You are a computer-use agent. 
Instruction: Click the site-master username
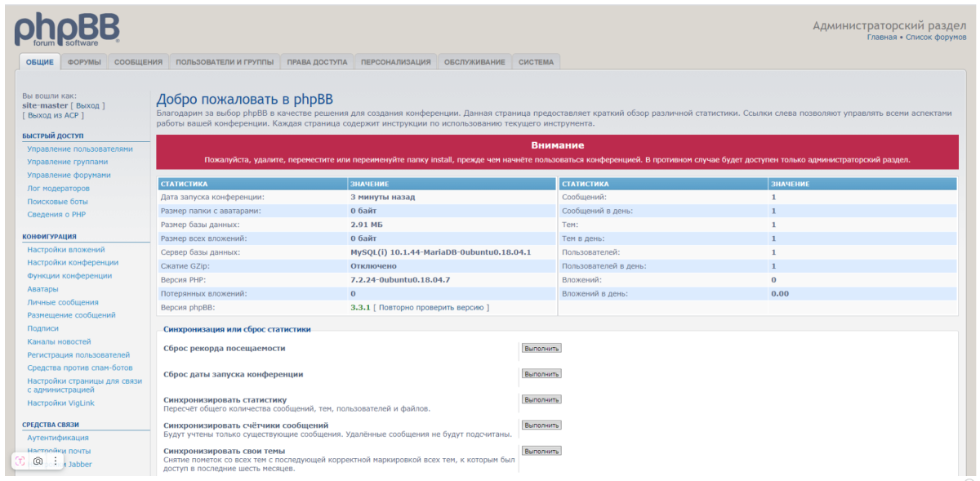pos(46,105)
